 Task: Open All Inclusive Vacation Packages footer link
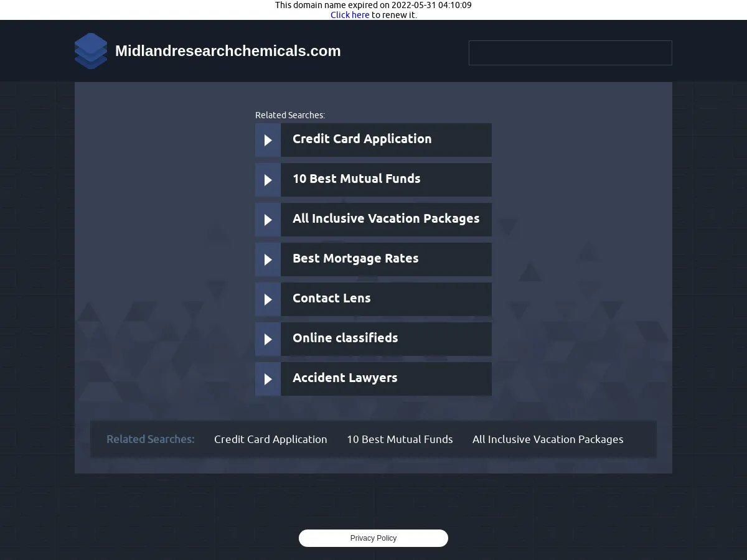548,439
